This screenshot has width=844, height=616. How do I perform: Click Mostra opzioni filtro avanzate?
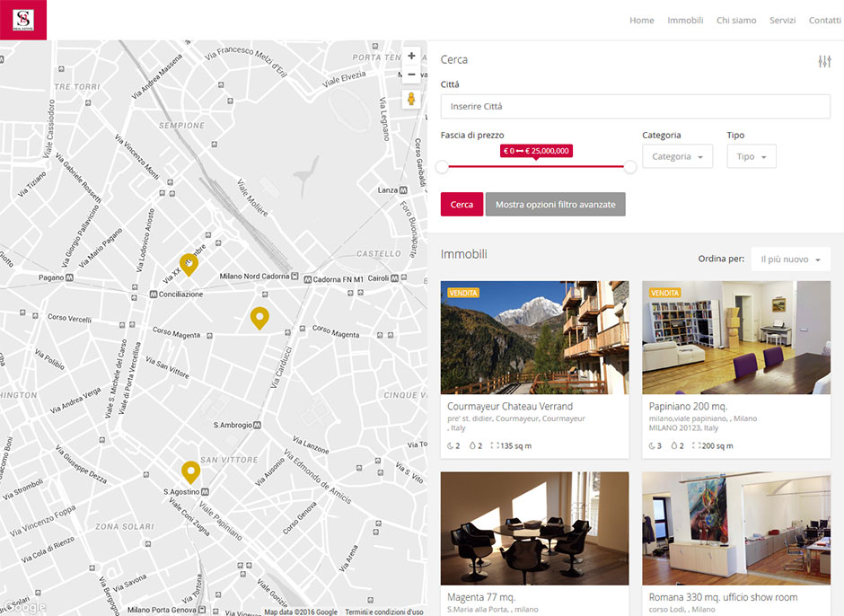coord(556,204)
